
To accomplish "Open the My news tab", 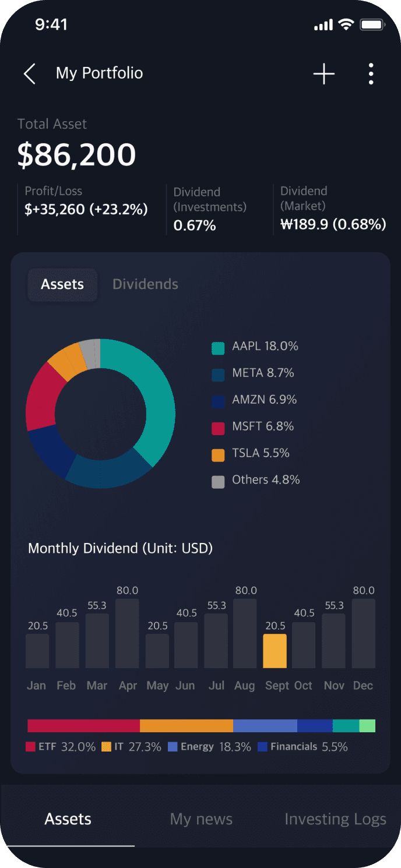I will (201, 818).
